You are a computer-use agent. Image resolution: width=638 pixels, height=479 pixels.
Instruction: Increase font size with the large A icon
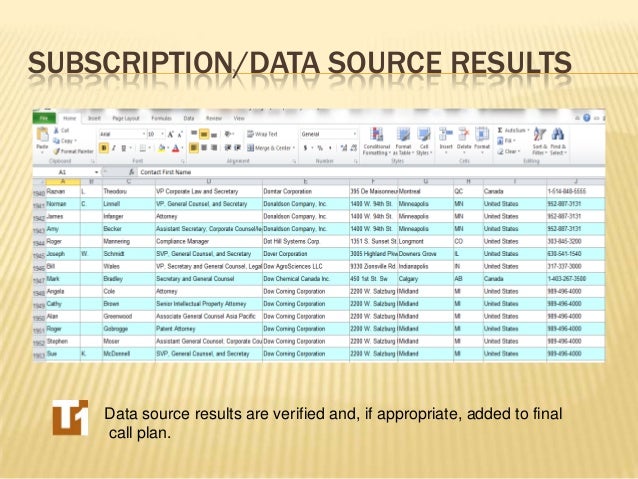(171, 134)
